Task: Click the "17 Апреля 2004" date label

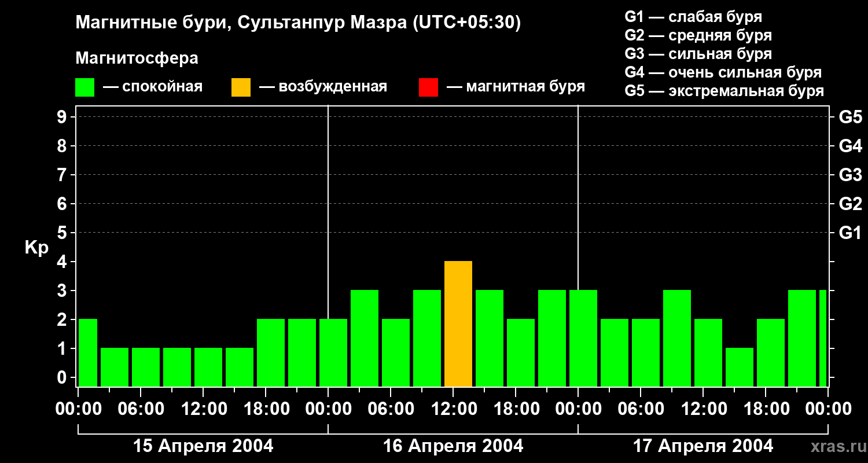Action: pyautogui.click(x=703, y=446)
